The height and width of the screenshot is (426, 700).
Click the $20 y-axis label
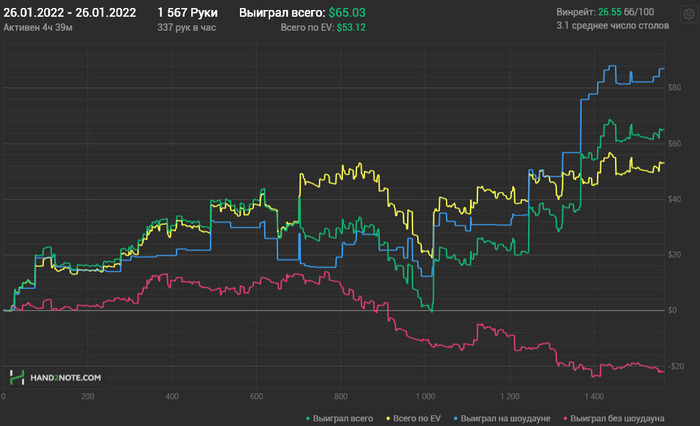point(675,255)
